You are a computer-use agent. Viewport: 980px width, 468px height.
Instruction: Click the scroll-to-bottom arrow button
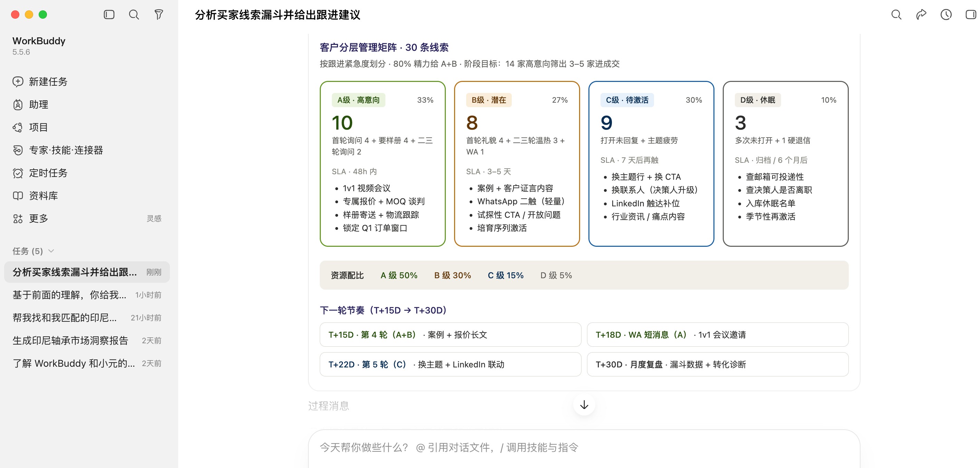(x=584, y=405)
